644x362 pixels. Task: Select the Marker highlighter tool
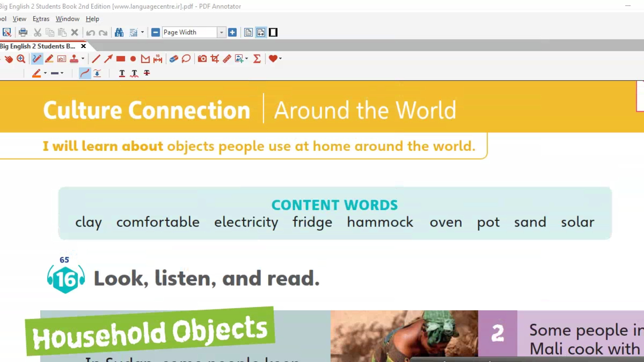tap(49, 59)
